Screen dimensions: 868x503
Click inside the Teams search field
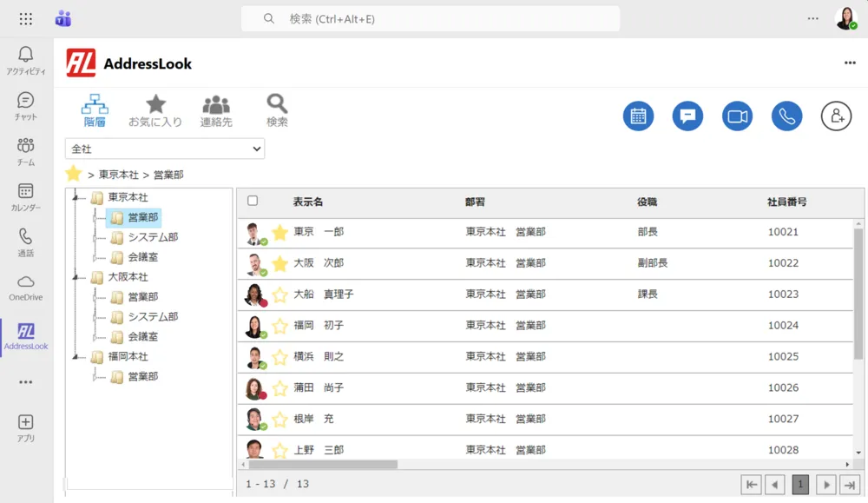click(431, 18)
